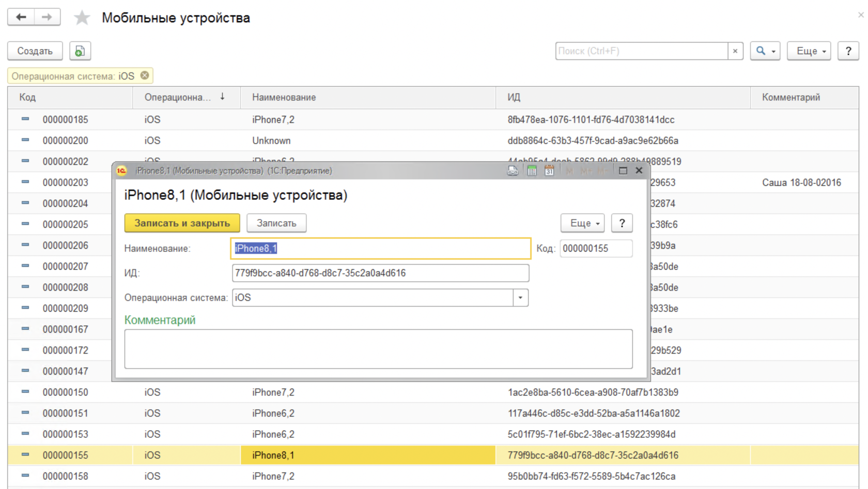Click the Записать button
Viewport: 868px width, 489px height.
coord(276,223)
